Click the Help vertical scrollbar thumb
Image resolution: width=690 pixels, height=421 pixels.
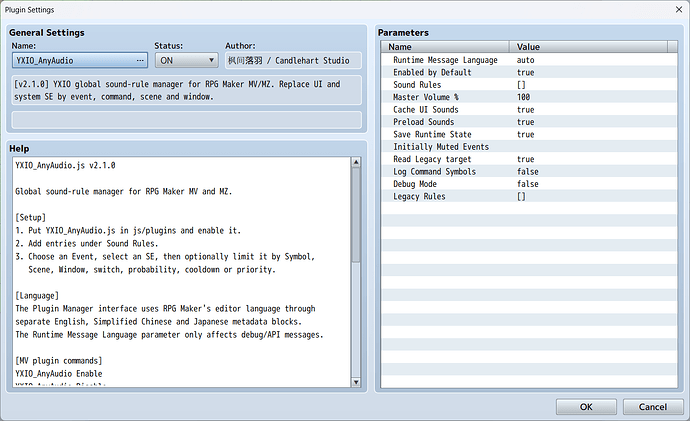[356, 214]
